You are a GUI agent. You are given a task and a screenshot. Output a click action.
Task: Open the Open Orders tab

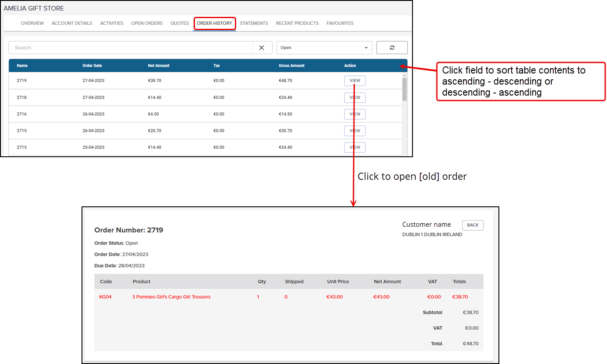[x=147, y=23]
